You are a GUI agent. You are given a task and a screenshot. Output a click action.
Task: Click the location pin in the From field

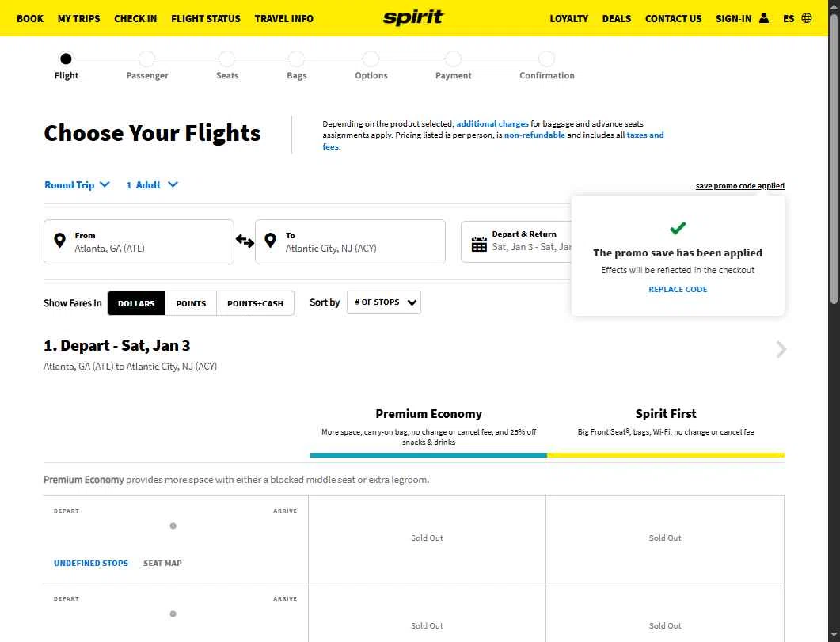pyautogui.click(x=60, y=241)
